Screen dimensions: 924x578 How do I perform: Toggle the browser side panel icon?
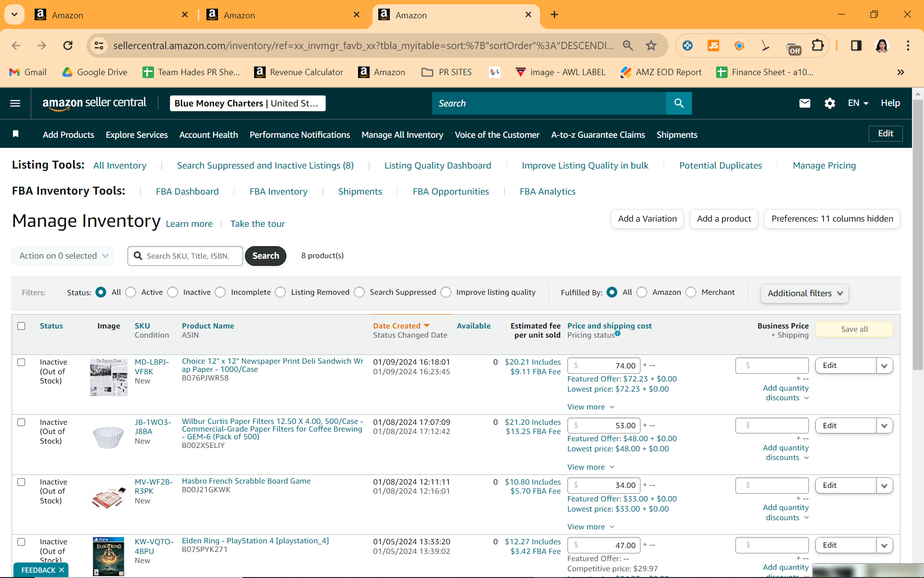coord(856,45)
